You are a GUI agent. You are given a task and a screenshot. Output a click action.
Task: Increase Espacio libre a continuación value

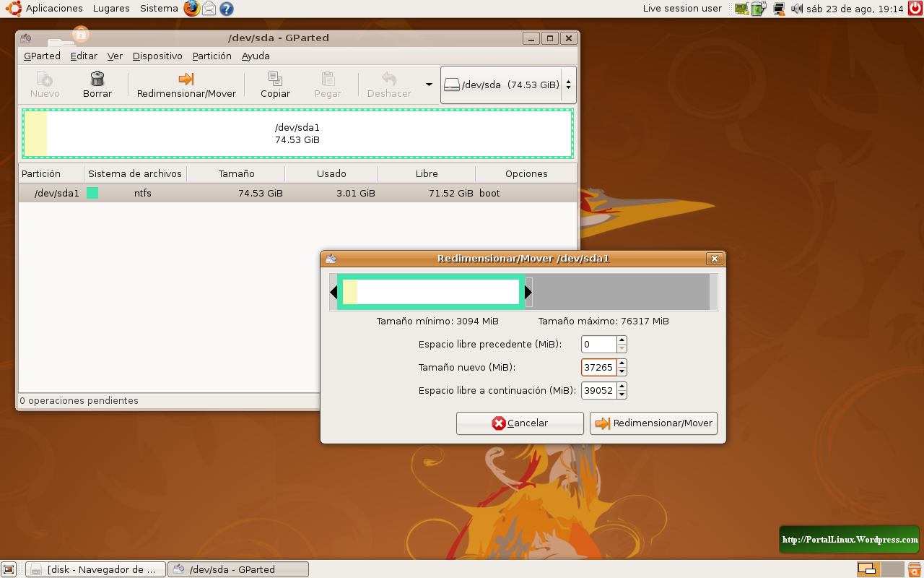(622, 386)
